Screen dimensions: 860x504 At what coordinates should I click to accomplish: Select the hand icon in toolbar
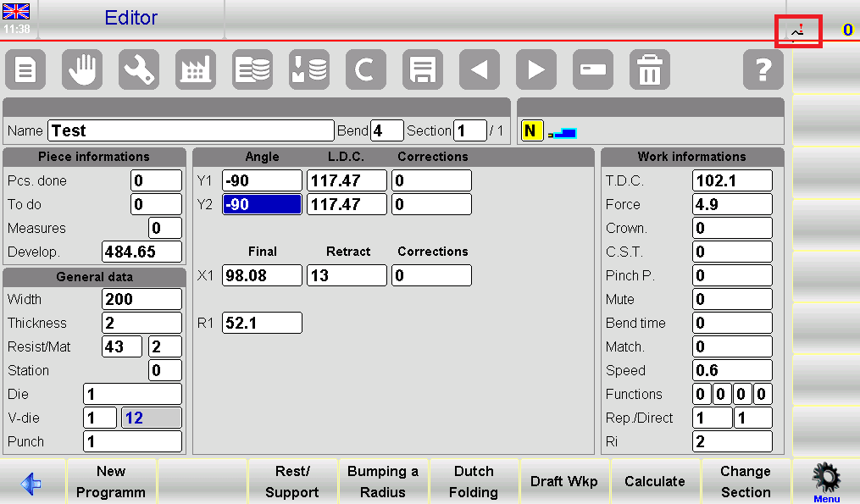(82, 70)
